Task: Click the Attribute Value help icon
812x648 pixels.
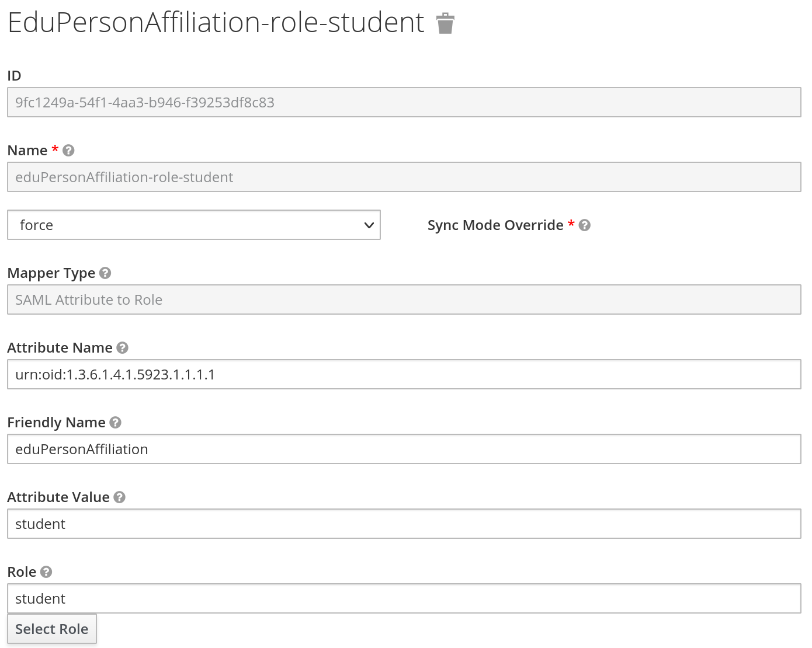Action: point(119,497)
